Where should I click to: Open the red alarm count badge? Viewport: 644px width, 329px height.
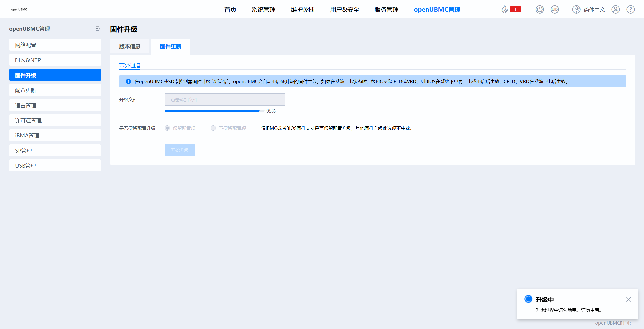(x=515, y=10)
